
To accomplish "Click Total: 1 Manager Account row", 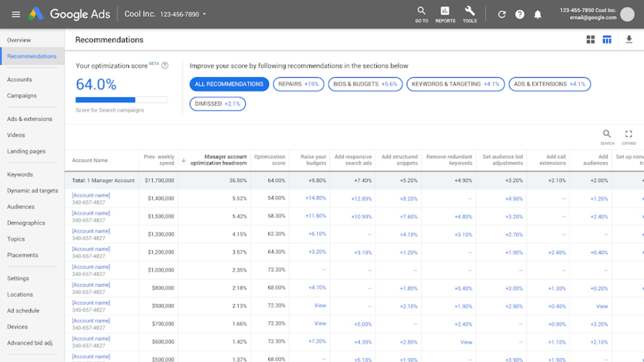I will click(x=354, y=181).
